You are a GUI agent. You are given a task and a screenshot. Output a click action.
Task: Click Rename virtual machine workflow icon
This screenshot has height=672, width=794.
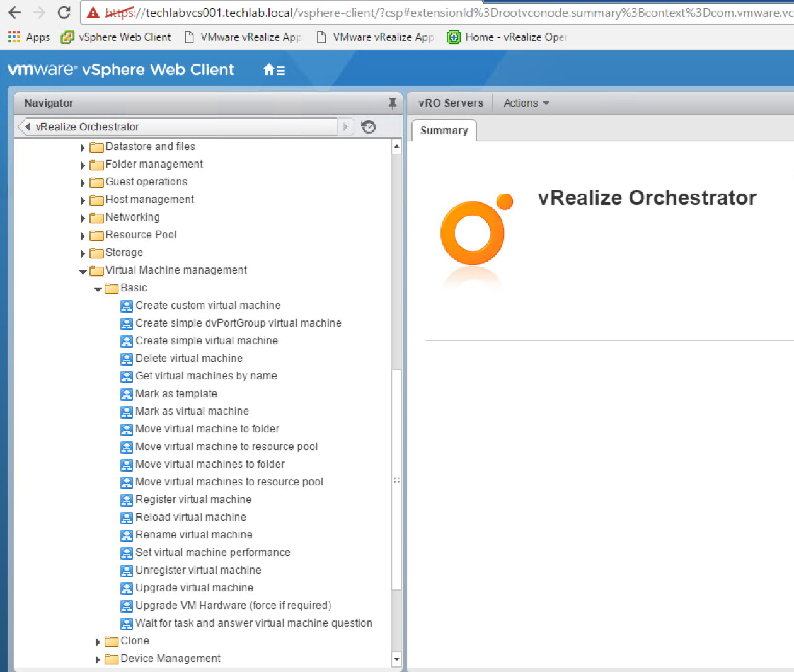click(127, 535)
